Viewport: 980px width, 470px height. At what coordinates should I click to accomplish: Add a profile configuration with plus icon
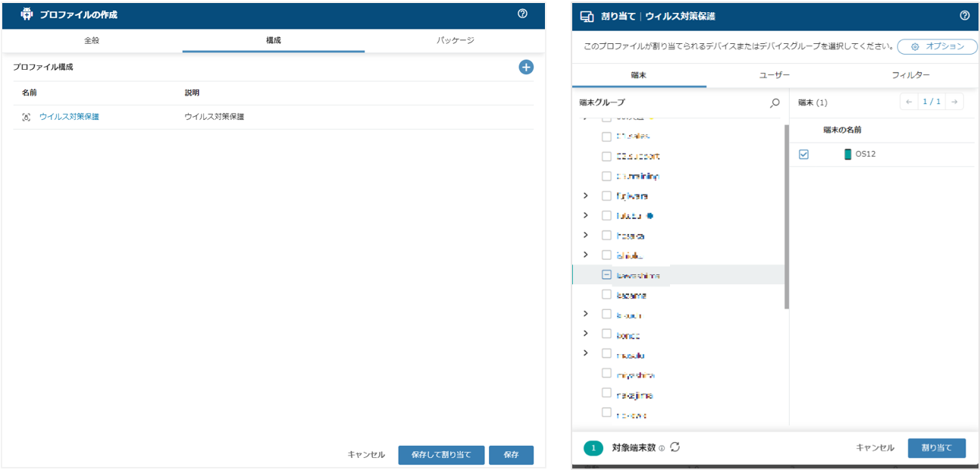526,67
